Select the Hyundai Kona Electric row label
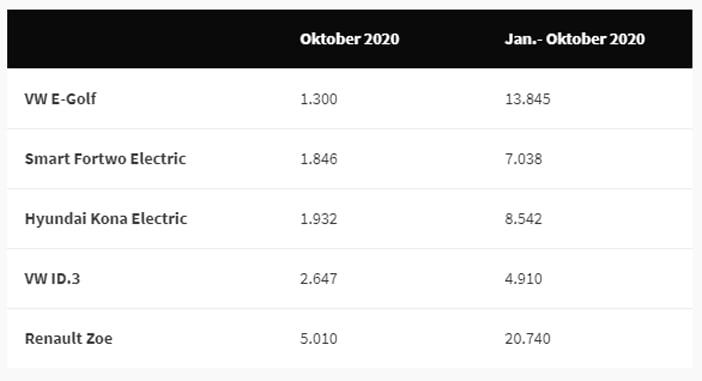The width and height of the screenshot is (702, 381). click(106, 218)
